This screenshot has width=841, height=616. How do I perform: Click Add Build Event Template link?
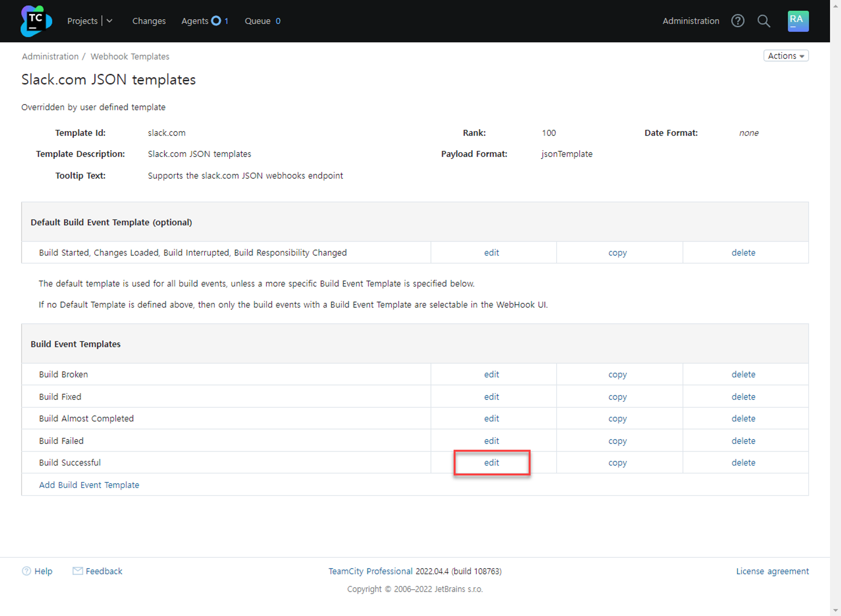[x=89, y=485]
